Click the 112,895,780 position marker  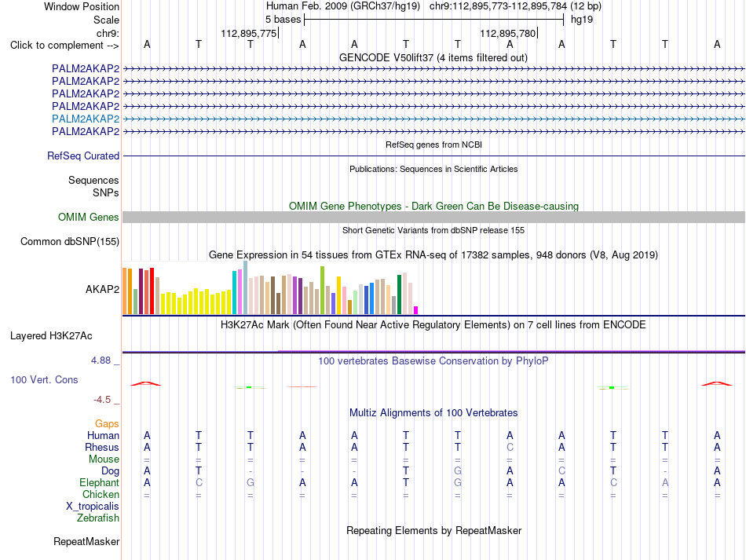tap(507, 33)
